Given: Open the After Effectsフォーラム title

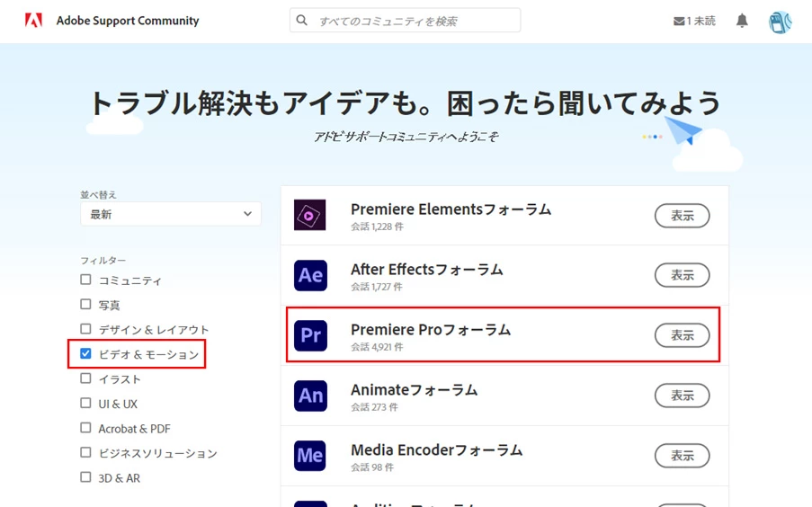Looking at the screenshot, I should [427, 270].
